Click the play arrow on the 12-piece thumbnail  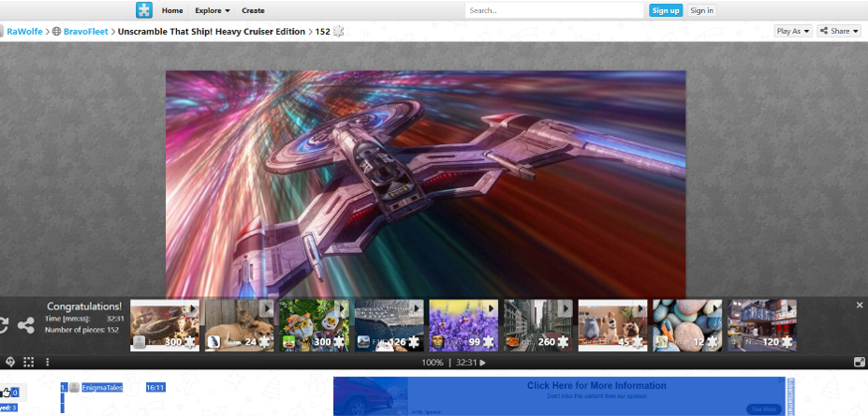[714, 308]
